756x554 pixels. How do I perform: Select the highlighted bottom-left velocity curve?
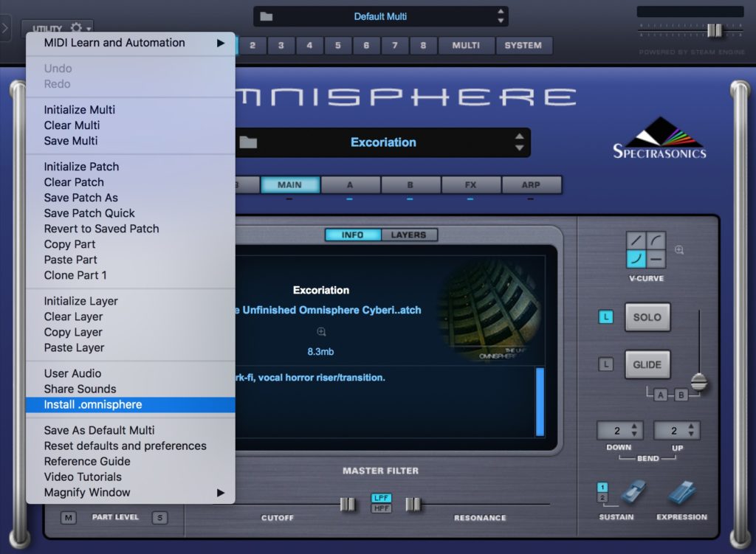(x=636, y=259)
